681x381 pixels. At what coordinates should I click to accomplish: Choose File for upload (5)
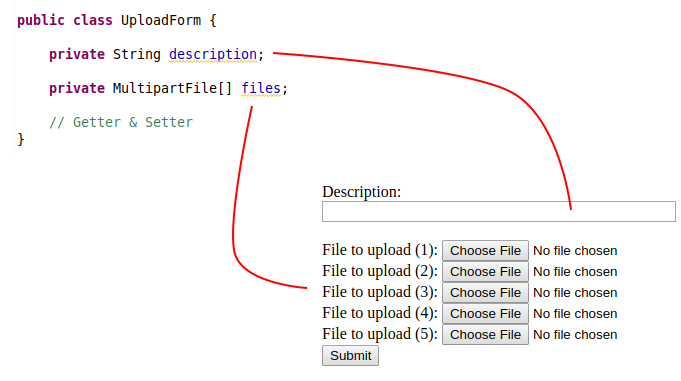pyautogui.click(x=485, y=335)
